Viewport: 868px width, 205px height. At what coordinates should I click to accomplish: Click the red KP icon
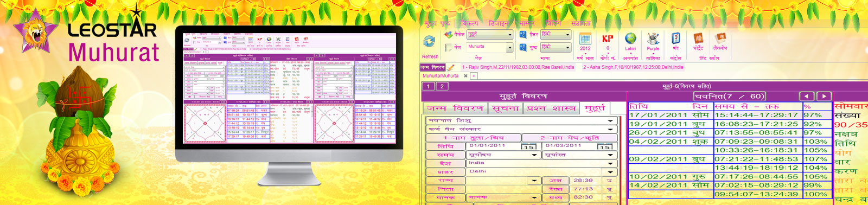[608, 39]
